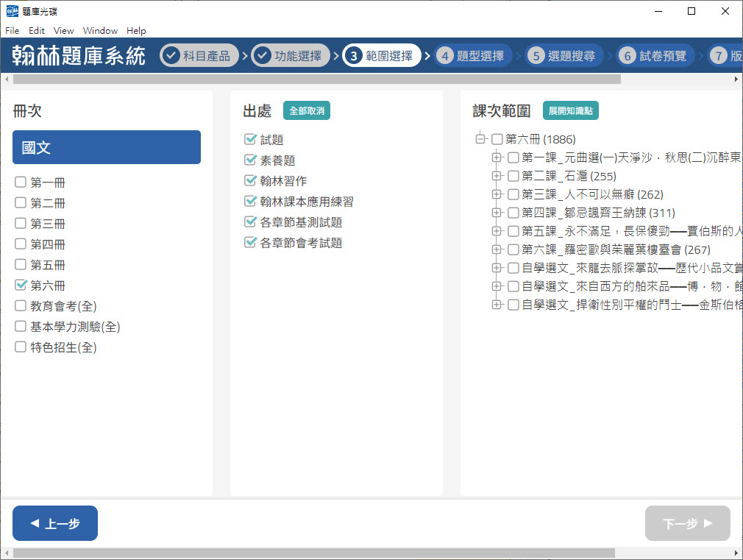
Task: Expand the 自學選文_來龍去脈探掌故 node
Action: [x=496, y=268]
